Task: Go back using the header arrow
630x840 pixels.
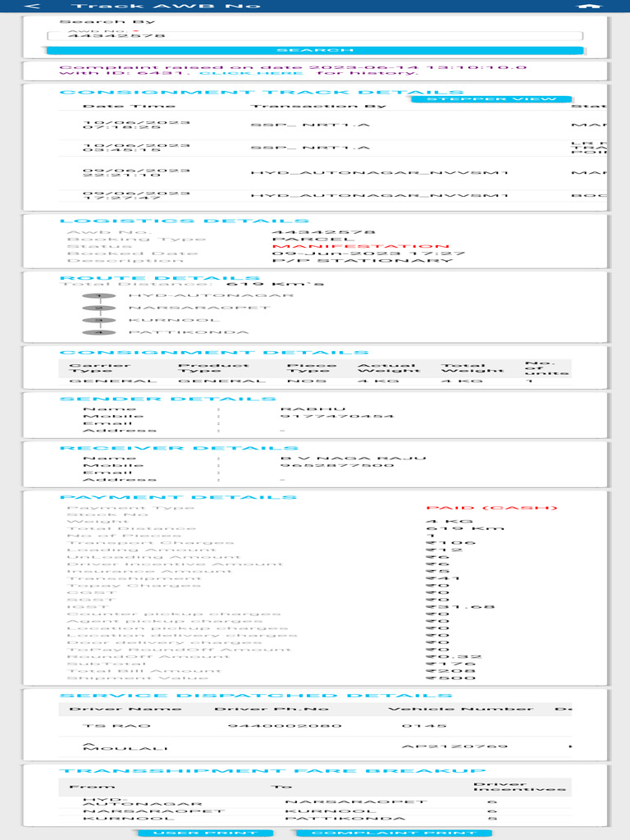Action: [x=33, y=6]
